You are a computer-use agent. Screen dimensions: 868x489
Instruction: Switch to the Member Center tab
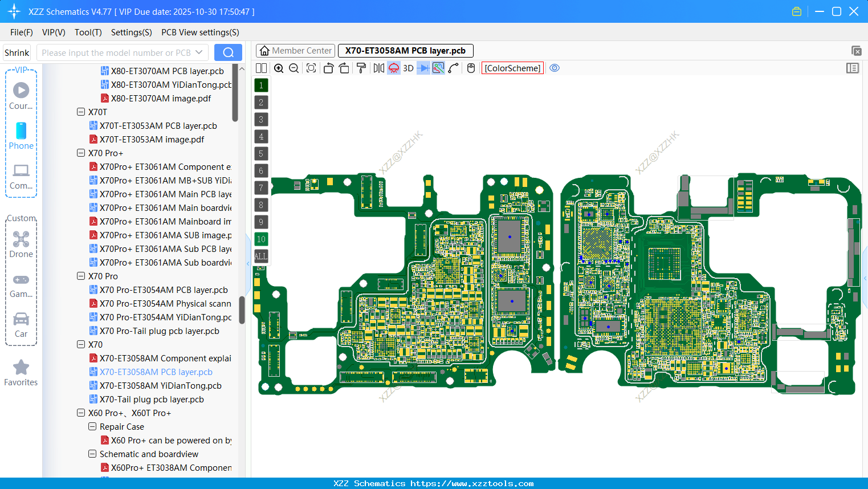[295, 50]
